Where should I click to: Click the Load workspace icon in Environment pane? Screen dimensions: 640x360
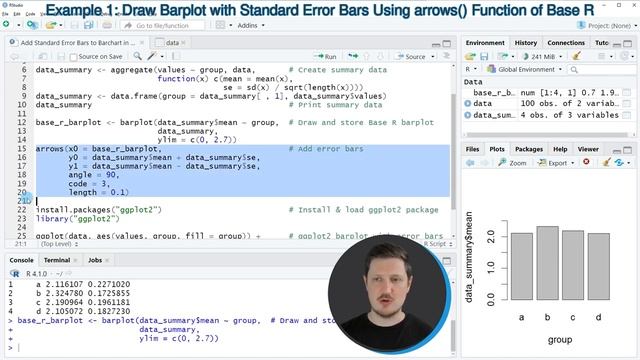[470, 56]
